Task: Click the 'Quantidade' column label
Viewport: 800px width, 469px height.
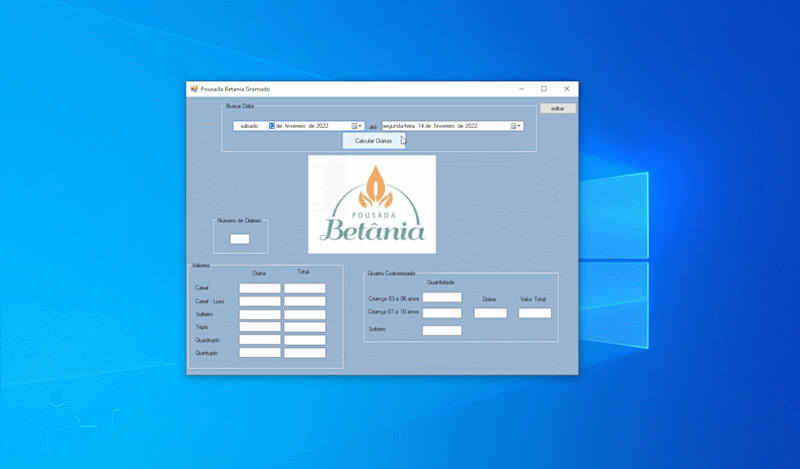Action: 440,282
